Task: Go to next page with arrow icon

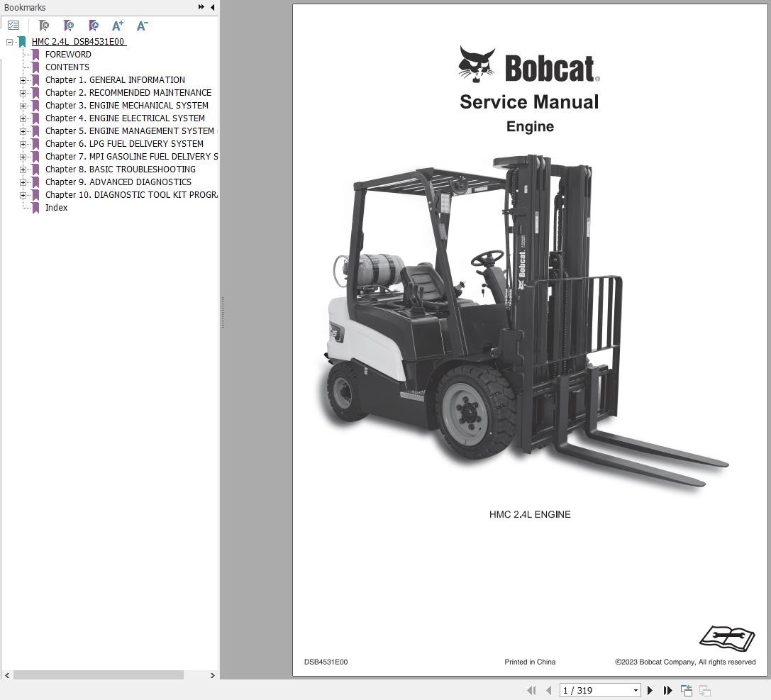Action: tap(650, 690)
